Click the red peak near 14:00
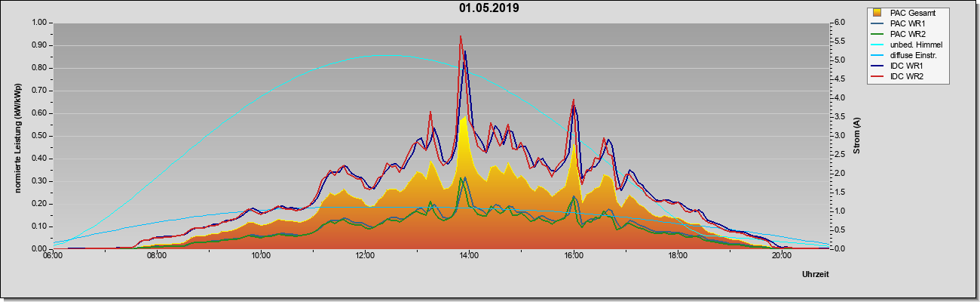Viewport: 980px width, 302px height. [x=461, y=36]
